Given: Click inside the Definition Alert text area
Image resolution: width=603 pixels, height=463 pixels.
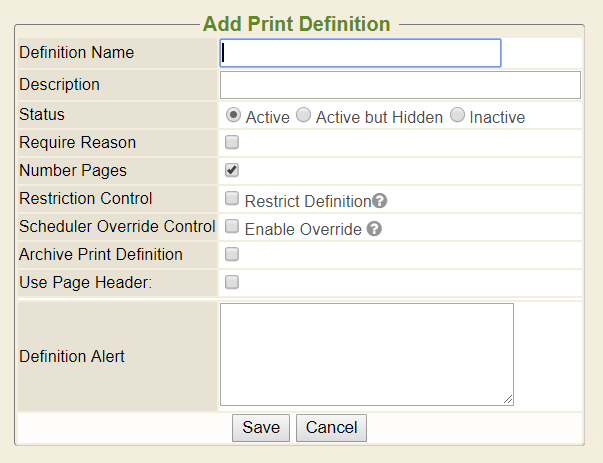Looking at the screenshot, I should coord(366,354).
